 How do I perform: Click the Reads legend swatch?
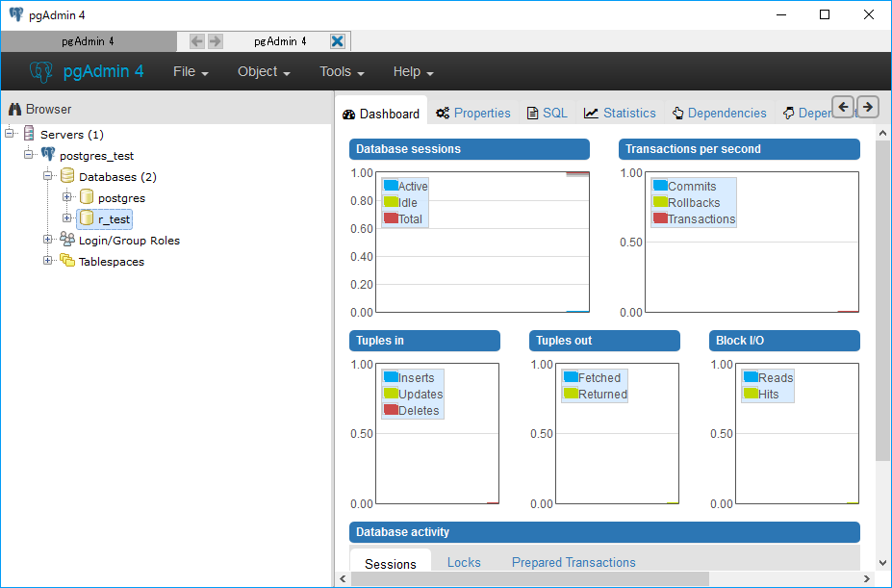click(751, 377)
